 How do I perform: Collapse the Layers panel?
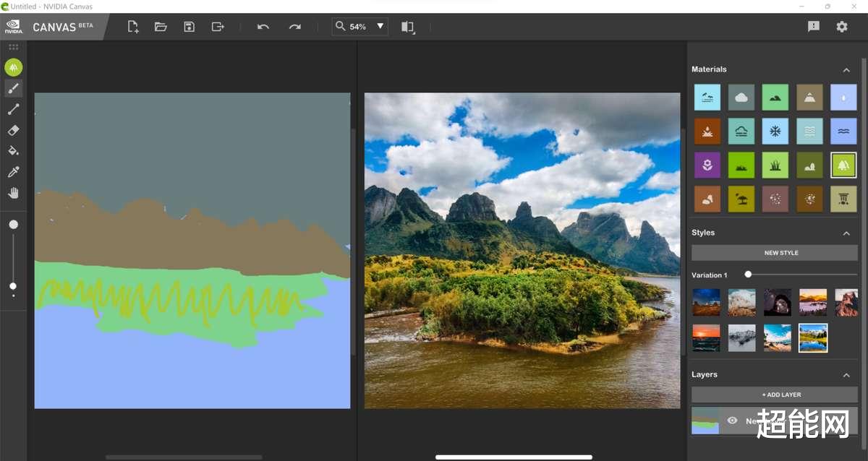point(846,375)
